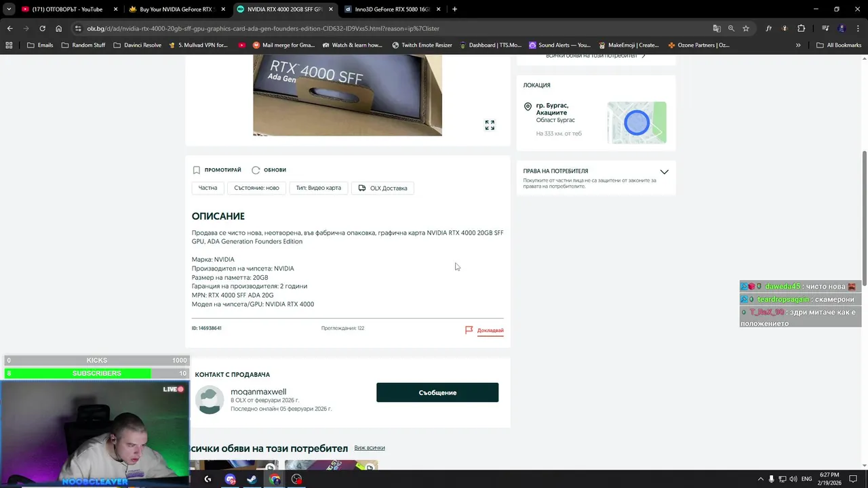Open the browser home page icon

point(58,28)
